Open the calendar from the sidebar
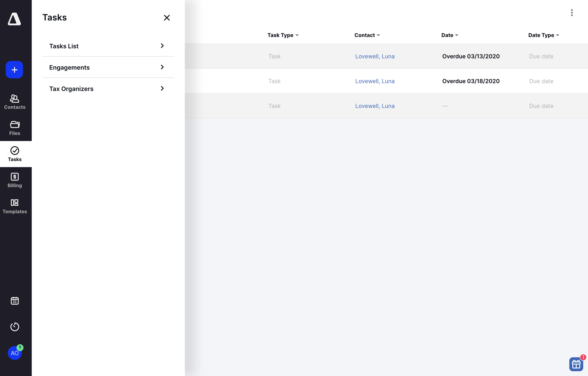Screen dimensions: 588x376 15,301
